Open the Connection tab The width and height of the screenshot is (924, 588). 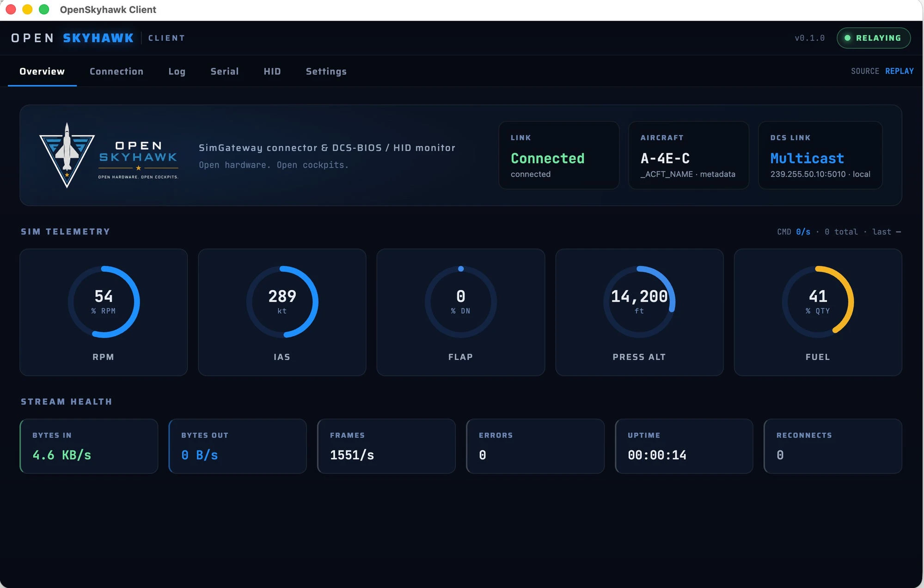coord(116,71)
